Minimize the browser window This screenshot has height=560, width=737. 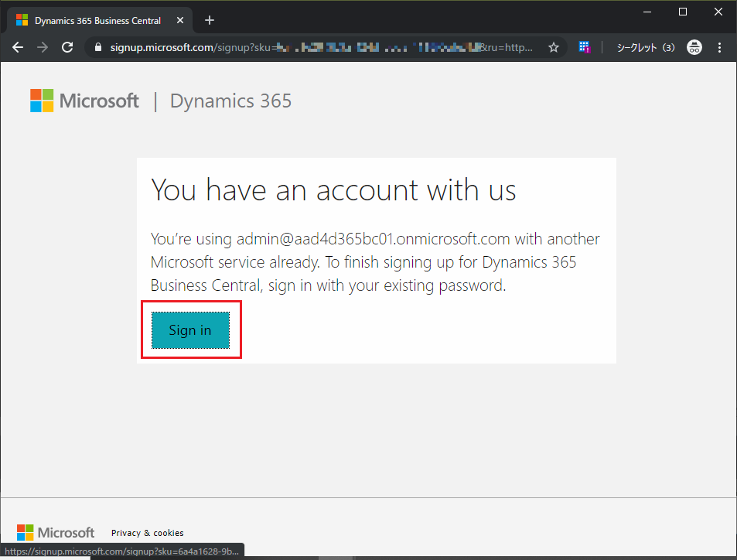point(647,12)
